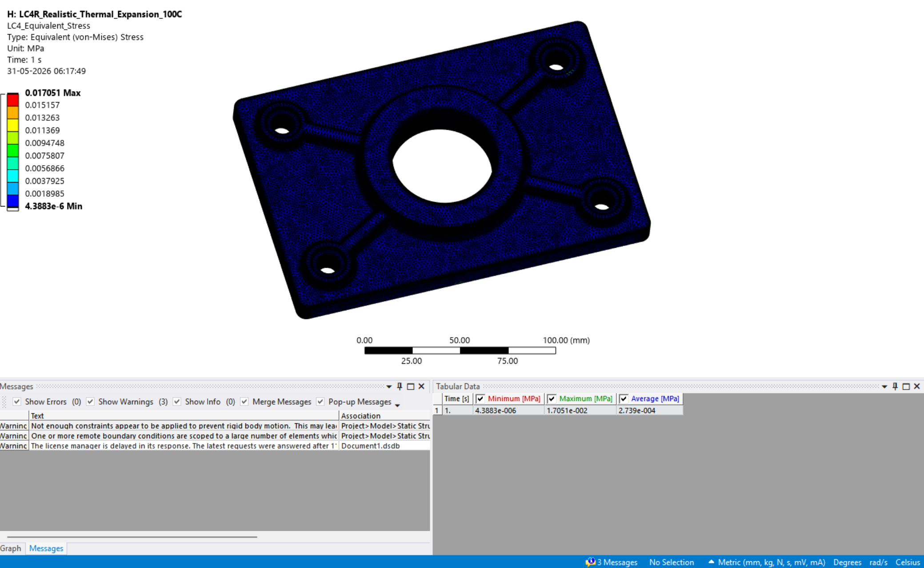Viewport: 924px width, 568px height.
Task: Toggle Merge Messages checkbox
Action: (244, 401)
